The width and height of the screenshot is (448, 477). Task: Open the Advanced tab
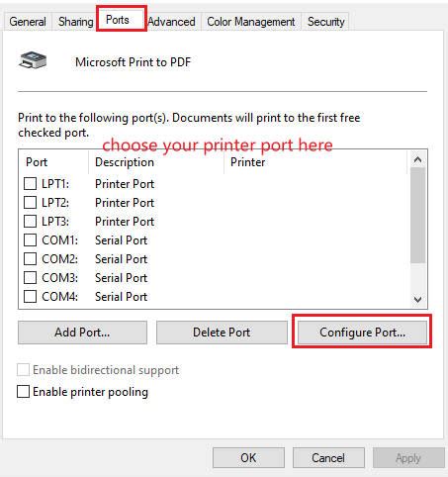tap(172, 22)
